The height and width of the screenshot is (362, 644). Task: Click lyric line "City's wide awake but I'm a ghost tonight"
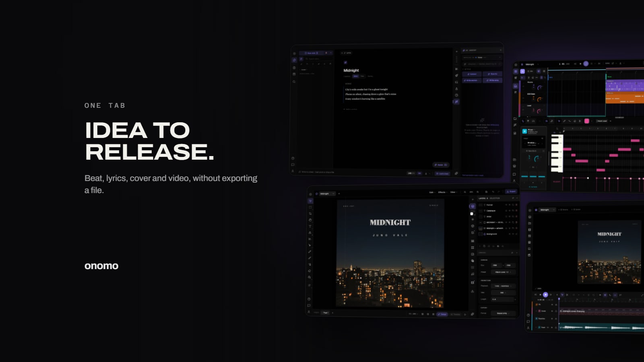coord(366,89)
